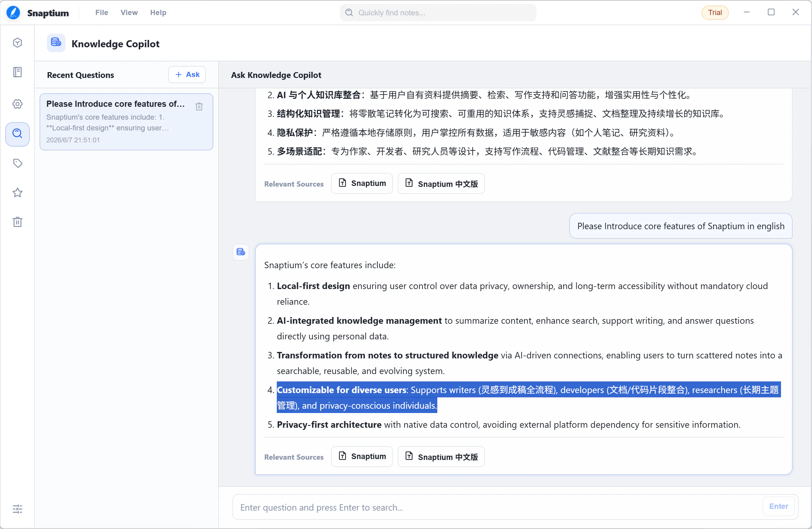The height and width of the screenshot is (529, 812).
Task: Click the '结构化知识管理' bold item
Action: [x=308, y=114]
